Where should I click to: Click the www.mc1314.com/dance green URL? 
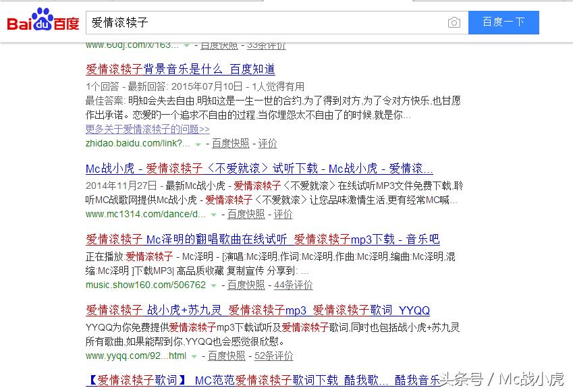[x=145, y=214]
